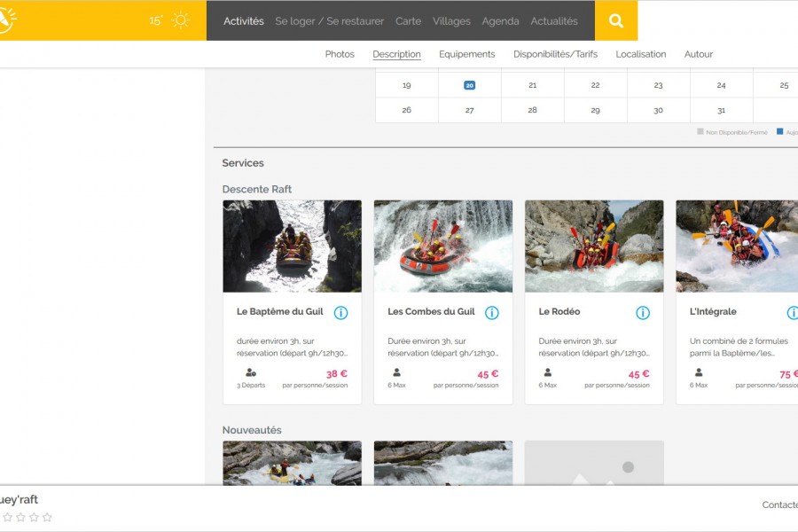
Task: Click the sunny weather icon
Action: point(181,20)
